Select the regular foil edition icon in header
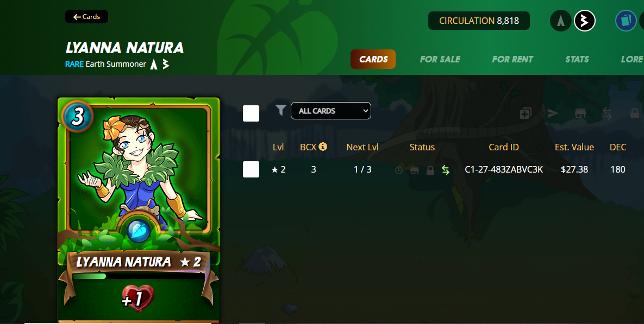The image size is (644, 324). [561, 21]
